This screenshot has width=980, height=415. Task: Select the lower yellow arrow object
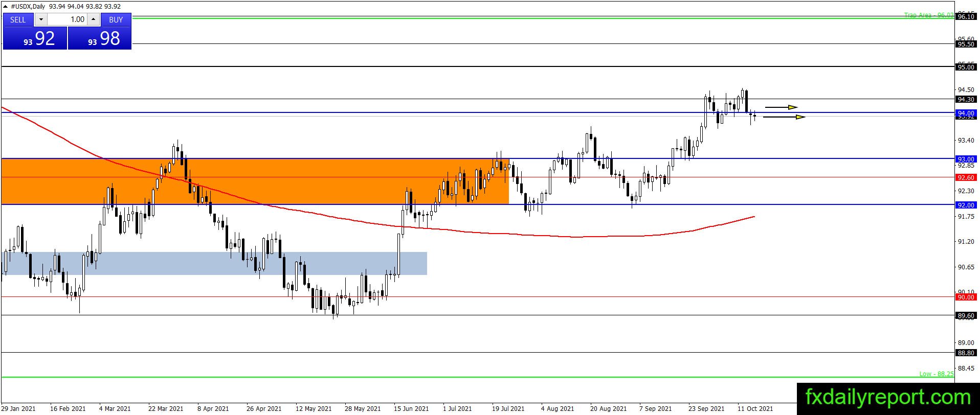[x=784, y=117]
